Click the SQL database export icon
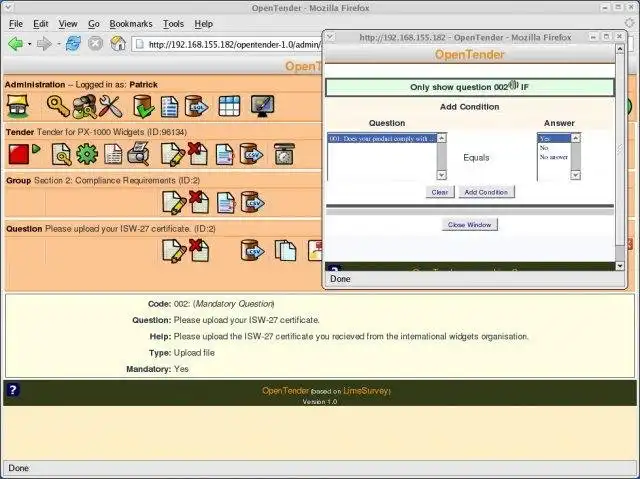The height and width of the screenshot is (479, 640). pyautogui.click(x=196, y=106)
